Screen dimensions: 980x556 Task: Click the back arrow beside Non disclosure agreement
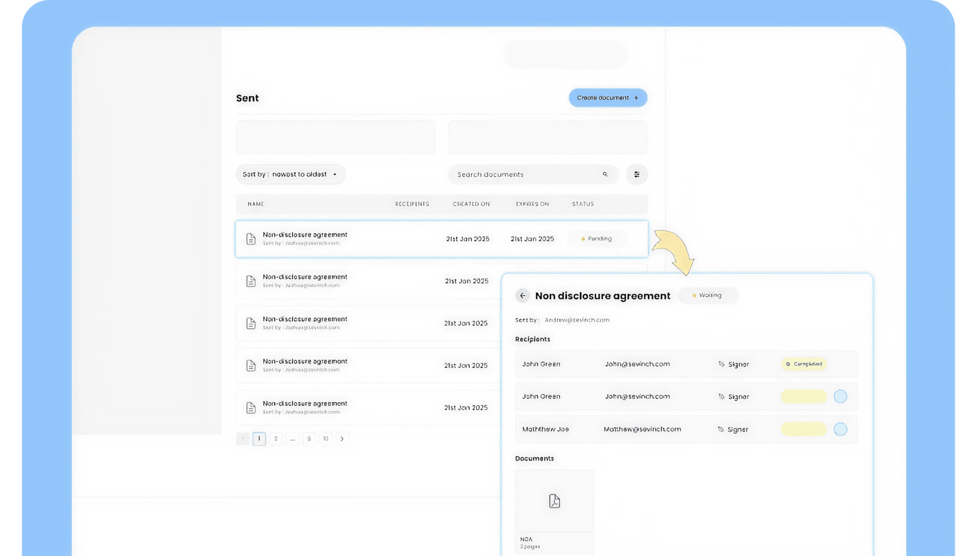pos(522,296)
